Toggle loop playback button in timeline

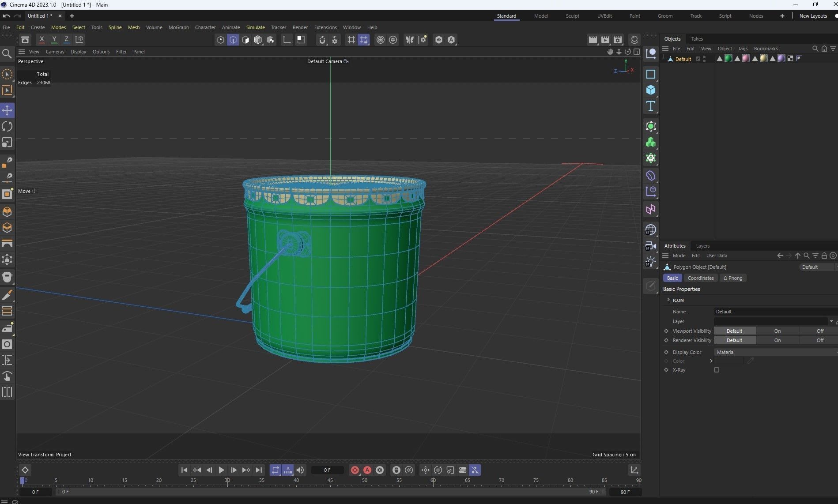coord(276,470)
